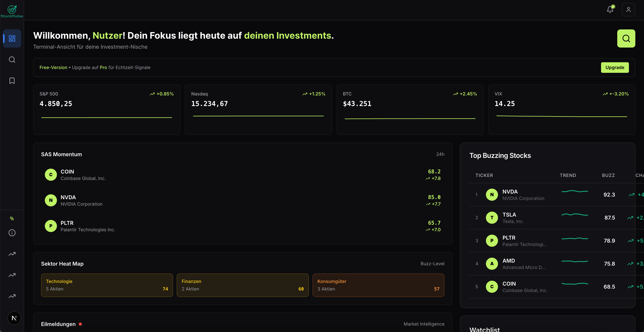
Task: Click the Top Buzzing Stocks heading
Action: (500, 155)
